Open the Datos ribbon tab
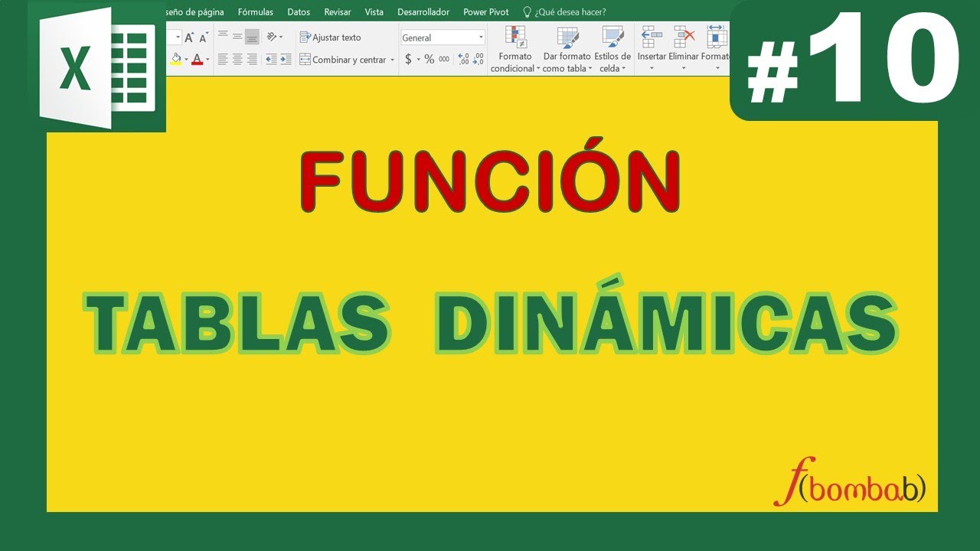The height and width of the screenshot is (551, 980). (x=299, y=12)
